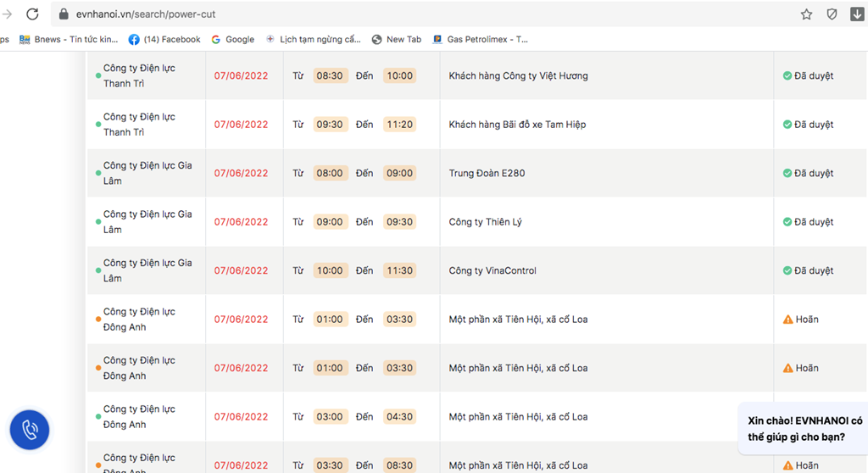Click orange warning icon in 03:30–08:30 row

click(787, 466)
